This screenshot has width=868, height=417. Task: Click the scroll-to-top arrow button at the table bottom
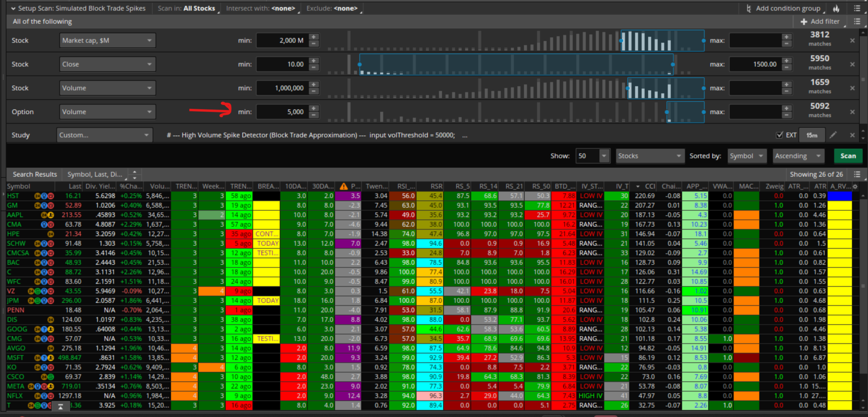[x=60, y=406]
